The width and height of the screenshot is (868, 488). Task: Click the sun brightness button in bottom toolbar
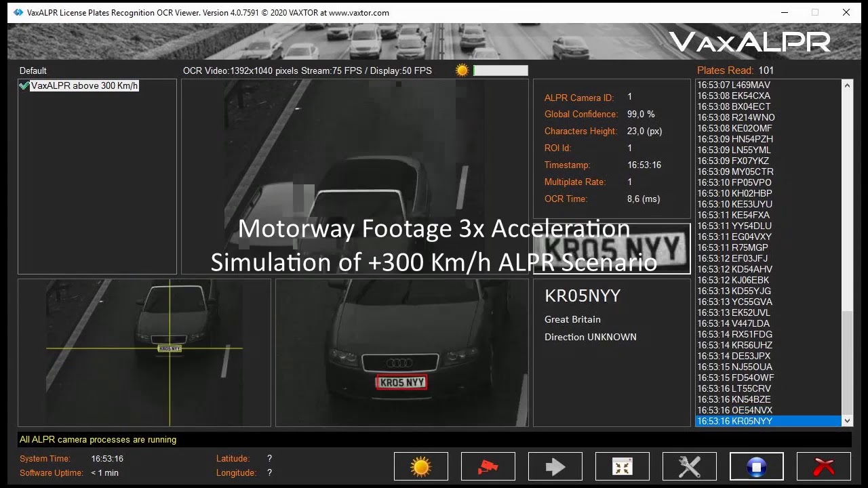[421, 466]
